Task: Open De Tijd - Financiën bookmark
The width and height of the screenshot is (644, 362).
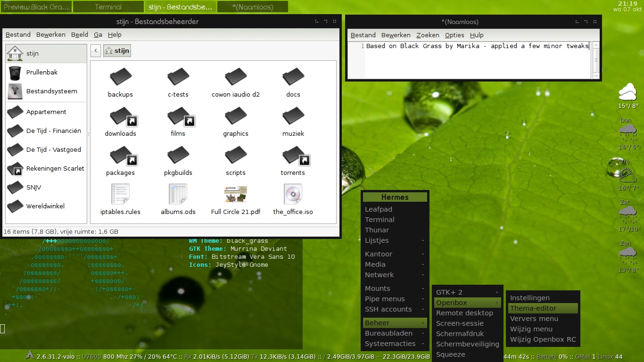Action: [x=46, y=131]
